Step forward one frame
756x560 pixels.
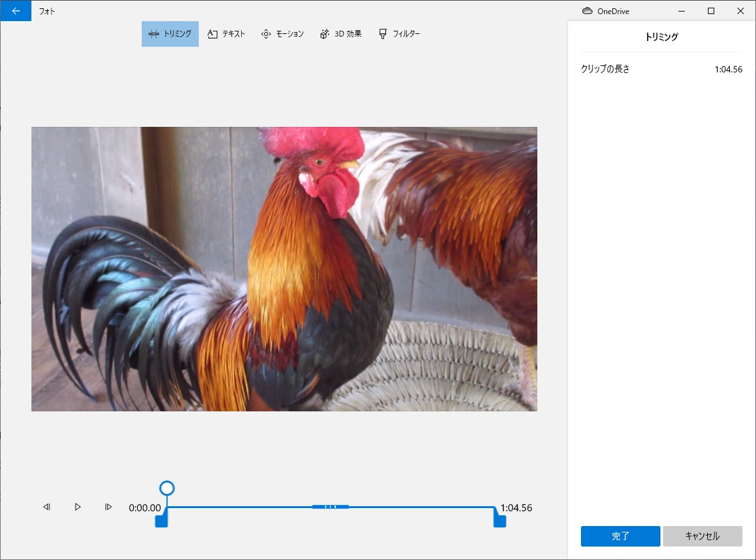click(x=108, y=507)
